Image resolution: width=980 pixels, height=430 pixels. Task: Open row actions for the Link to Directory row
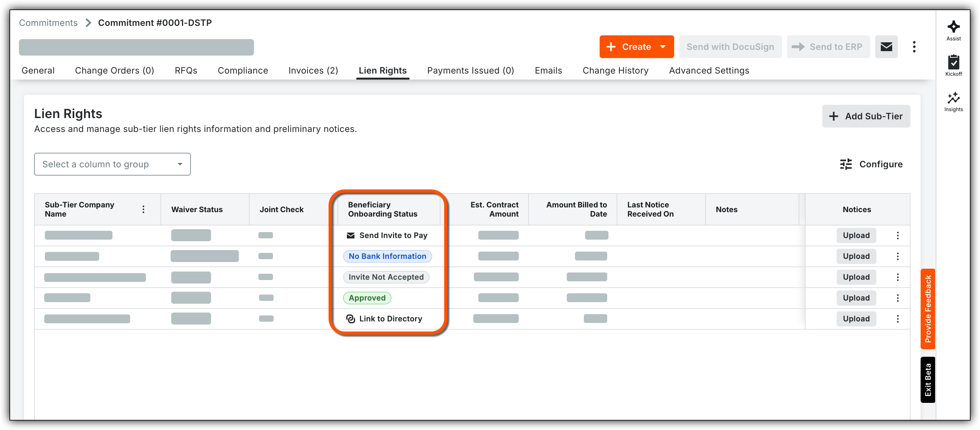898,319
